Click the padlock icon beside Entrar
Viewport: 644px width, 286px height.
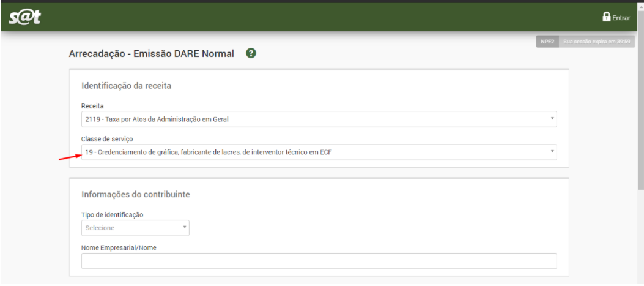coord(606,17)
